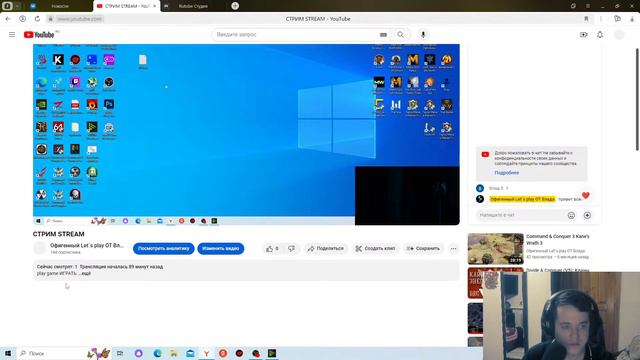The image size is (640, 360).
Task: Open File Explorer from the taskbar
Action: coord(174,353)
